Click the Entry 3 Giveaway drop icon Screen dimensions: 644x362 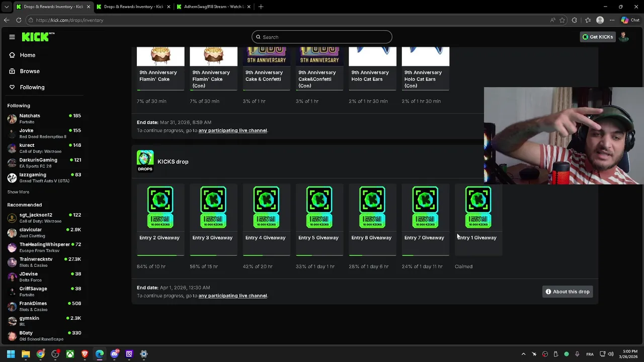point(213,207)
